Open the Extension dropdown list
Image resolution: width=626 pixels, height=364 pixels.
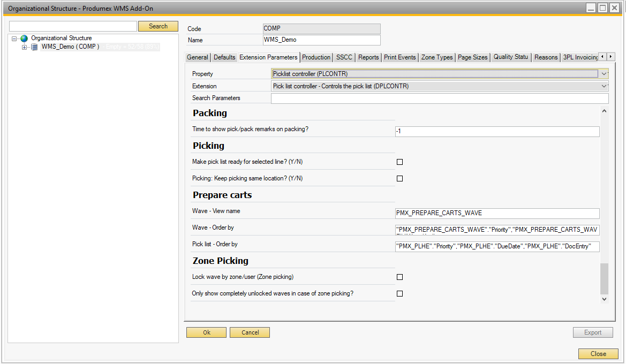click(x=604, y=86)
